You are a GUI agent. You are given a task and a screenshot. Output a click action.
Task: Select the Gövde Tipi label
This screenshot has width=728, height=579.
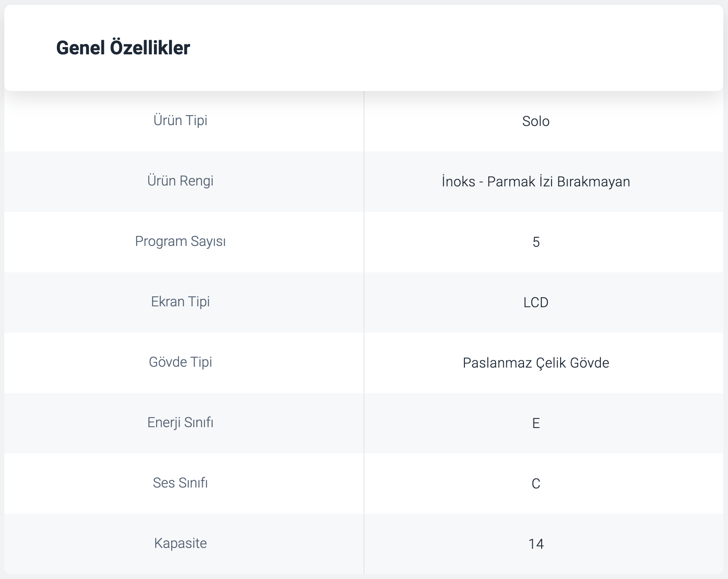tap(180, 362)
